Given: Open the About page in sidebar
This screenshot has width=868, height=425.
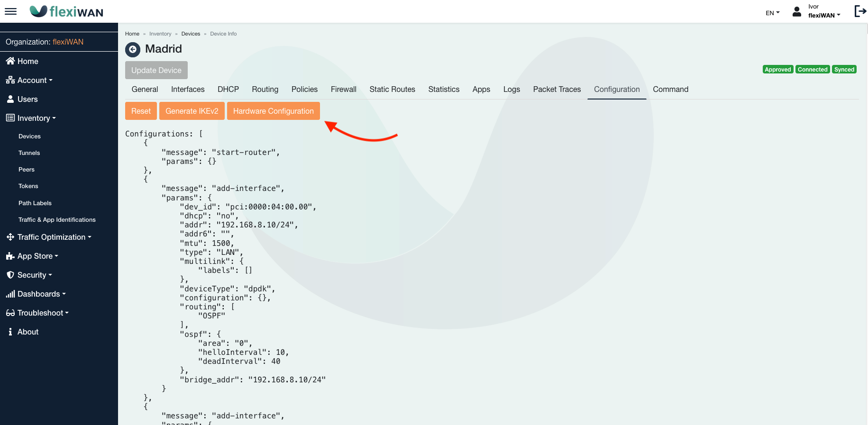Looking at the screenshot, I should coord(27,332).
